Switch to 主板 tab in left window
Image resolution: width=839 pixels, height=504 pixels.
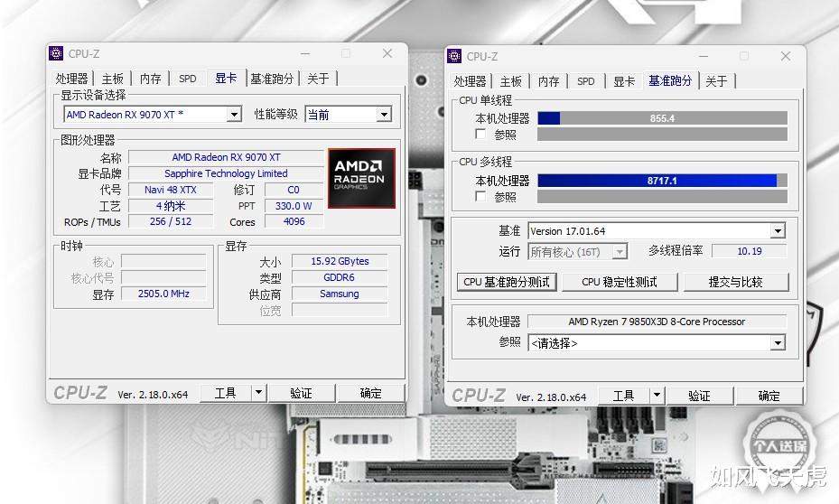click(112, 79)
